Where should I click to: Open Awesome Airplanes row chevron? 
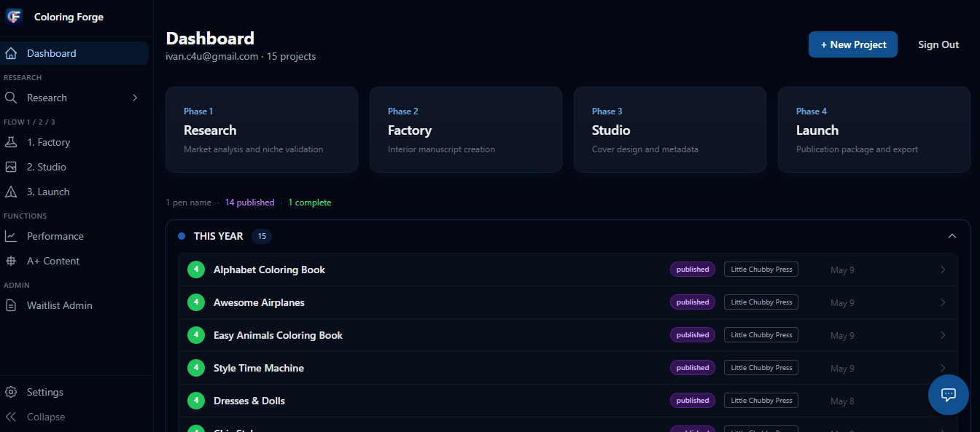[943, 302]
